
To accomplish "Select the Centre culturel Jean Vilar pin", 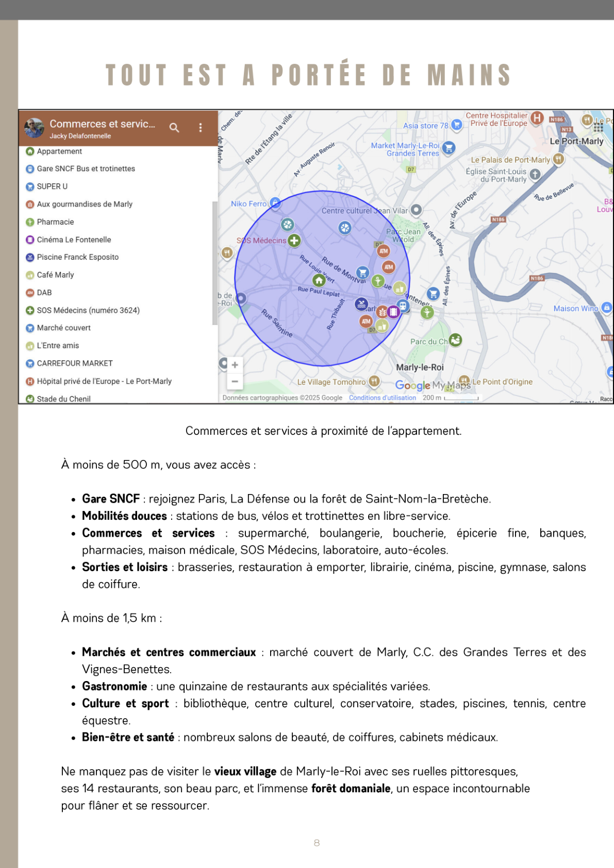I will pyautogui.click(x=416, y=210).
